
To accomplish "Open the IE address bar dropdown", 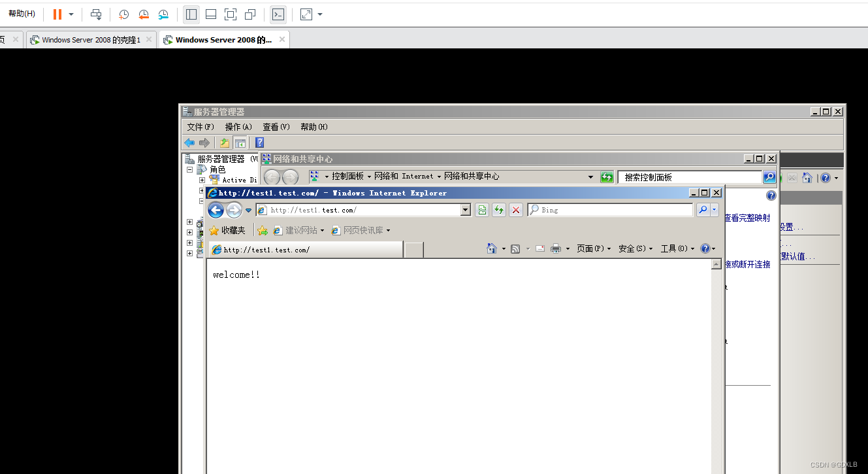I will coord(466,210).
